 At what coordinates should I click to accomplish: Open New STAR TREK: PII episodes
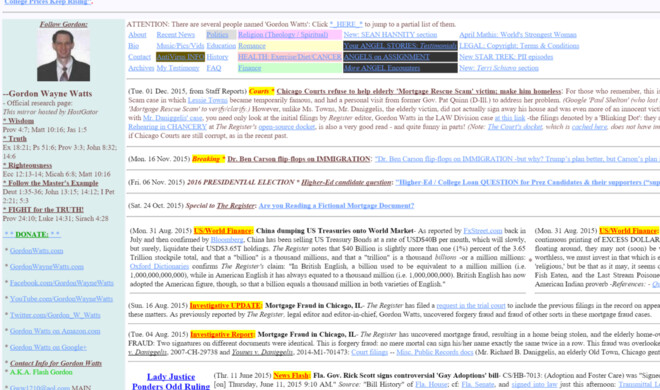pyautogui.click(x=506, y=57)
